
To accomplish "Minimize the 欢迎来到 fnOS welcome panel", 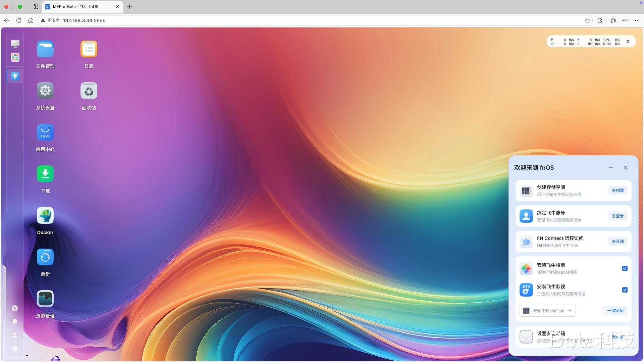I will coord(611,168).
